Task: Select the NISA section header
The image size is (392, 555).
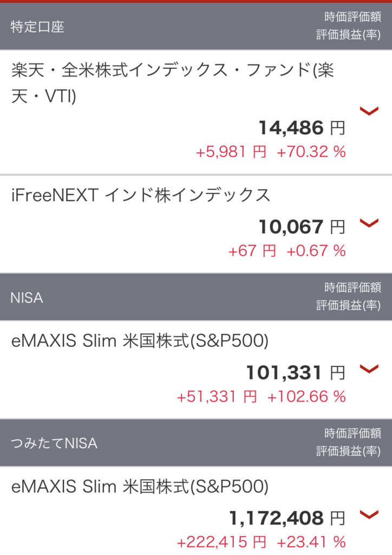Action: point(196,297)
